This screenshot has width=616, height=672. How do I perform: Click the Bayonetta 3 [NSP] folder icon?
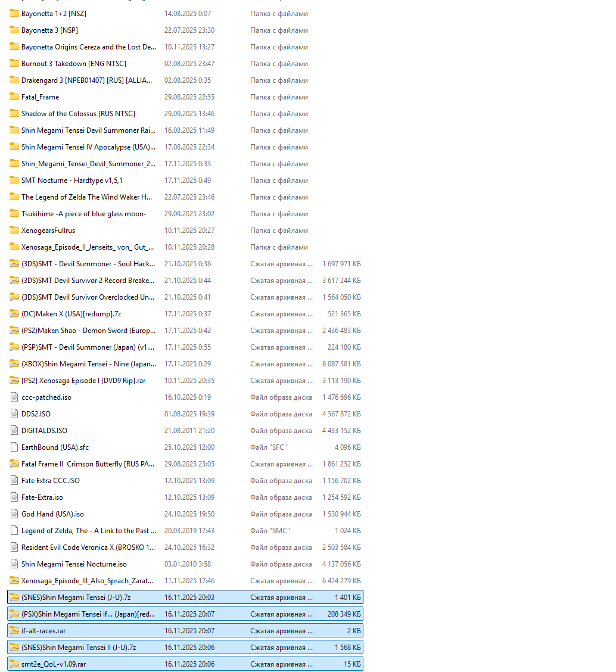click(x=14, y=30)
